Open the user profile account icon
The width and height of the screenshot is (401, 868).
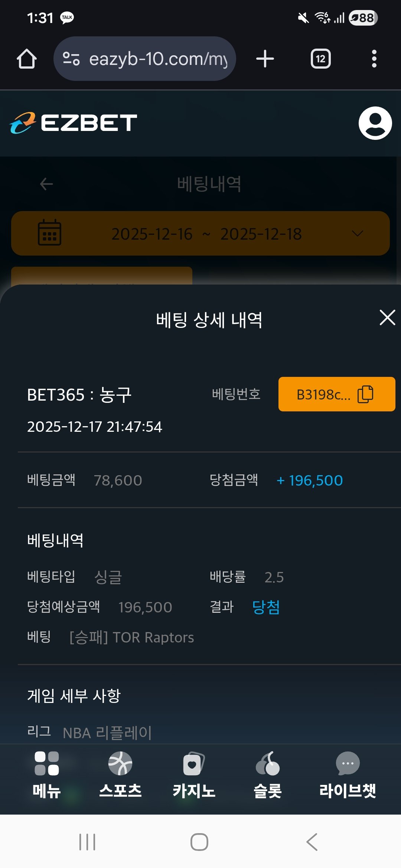click(x=375, y=123)
